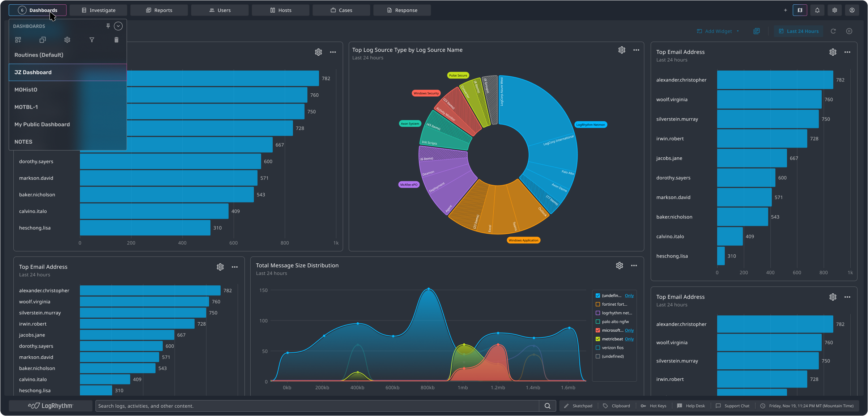Uncheck the microsoft... legend checkbox

click(598, 330)
